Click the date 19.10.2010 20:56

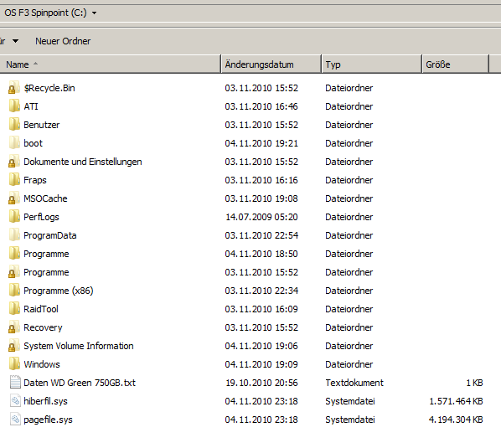pyautogui.click(x=261, y=383)
